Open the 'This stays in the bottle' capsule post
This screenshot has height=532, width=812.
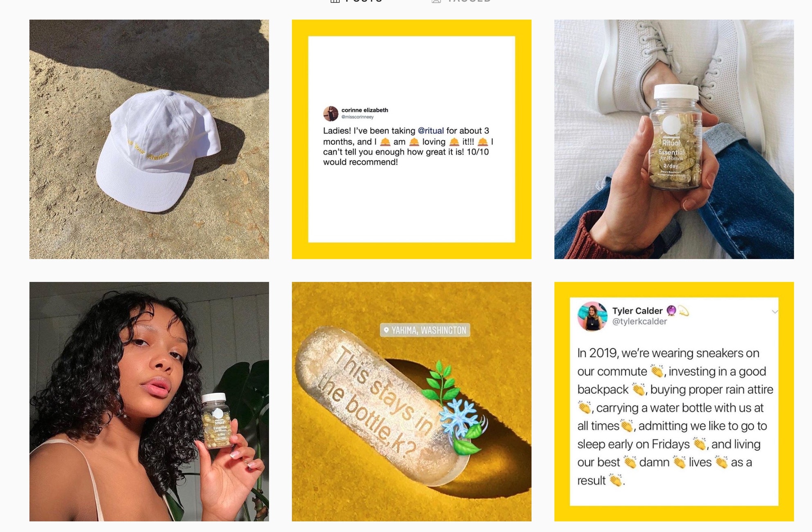[x=412, y=402]
